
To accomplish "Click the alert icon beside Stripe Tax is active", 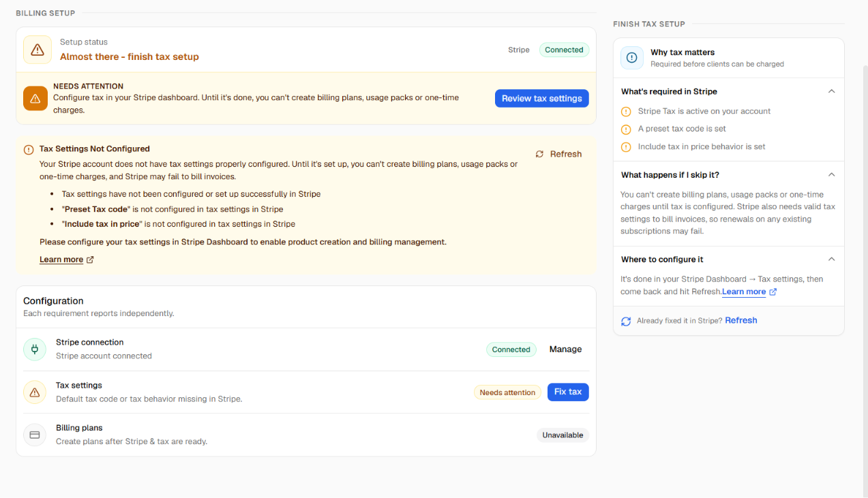I will tap(626, 112).
